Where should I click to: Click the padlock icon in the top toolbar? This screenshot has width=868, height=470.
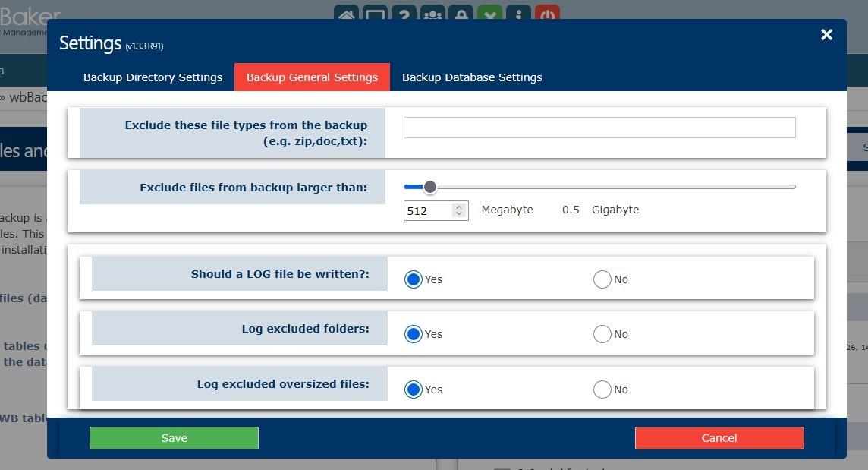coord(461,13)
